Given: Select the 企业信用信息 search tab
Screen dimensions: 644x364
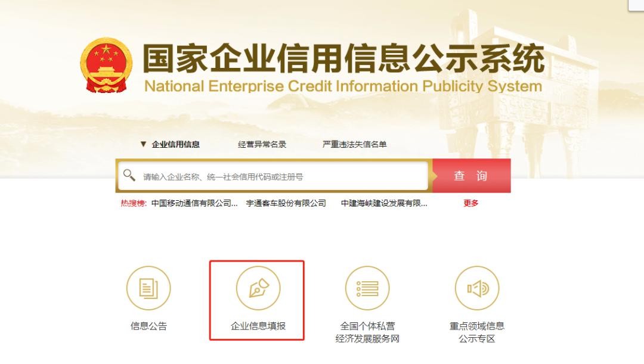Looking at the screenshot, I should [175, 144].
